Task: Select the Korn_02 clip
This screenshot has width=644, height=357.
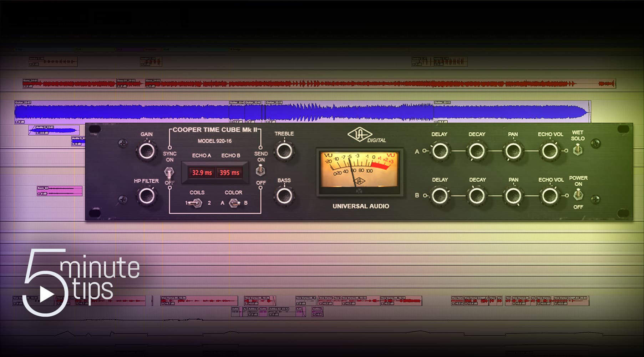Action: click(60, 191)
